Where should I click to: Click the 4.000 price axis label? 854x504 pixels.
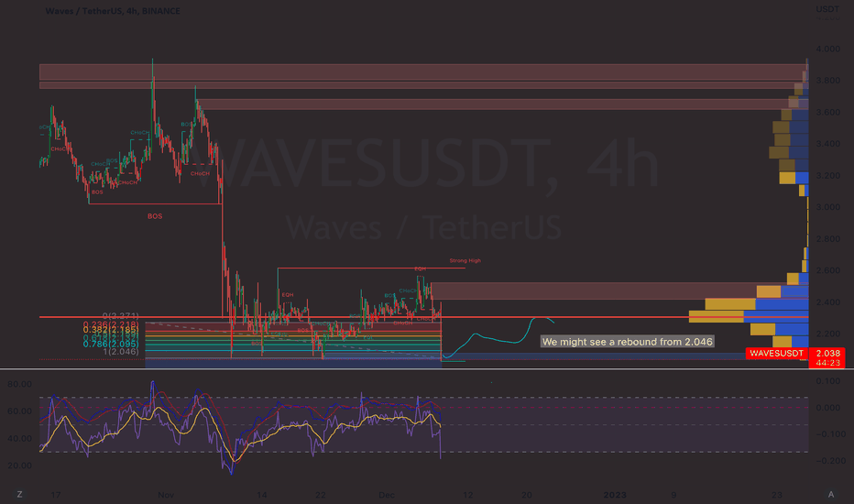point(827,49)
